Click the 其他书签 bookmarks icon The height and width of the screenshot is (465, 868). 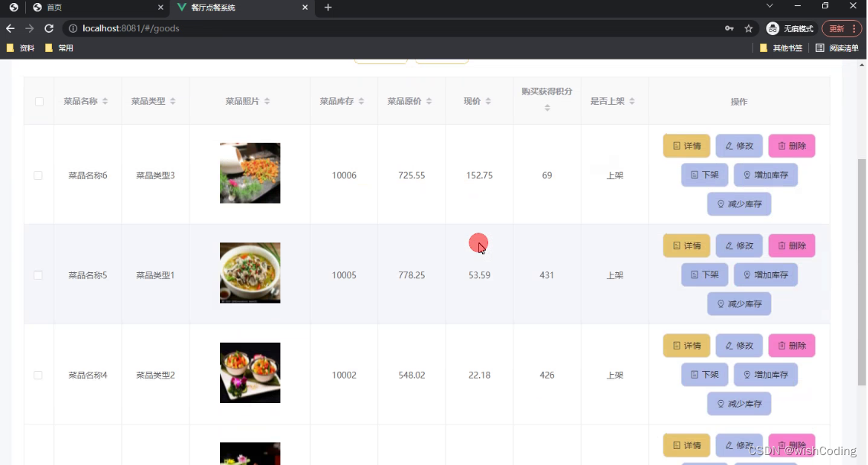coord(762,47)
